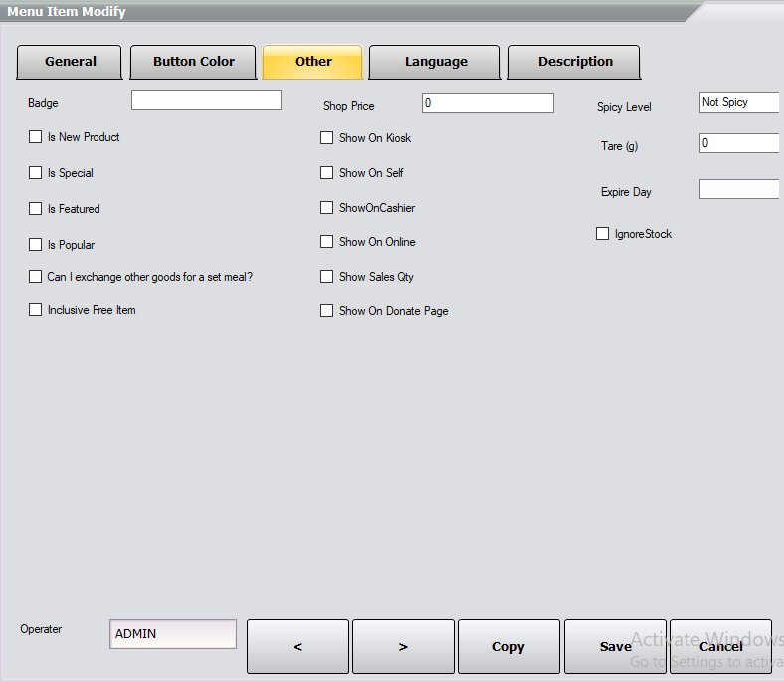The image size is (784, 682).
Task: Enable the ShowOnCashier checkbox
Action: point(327,208)
